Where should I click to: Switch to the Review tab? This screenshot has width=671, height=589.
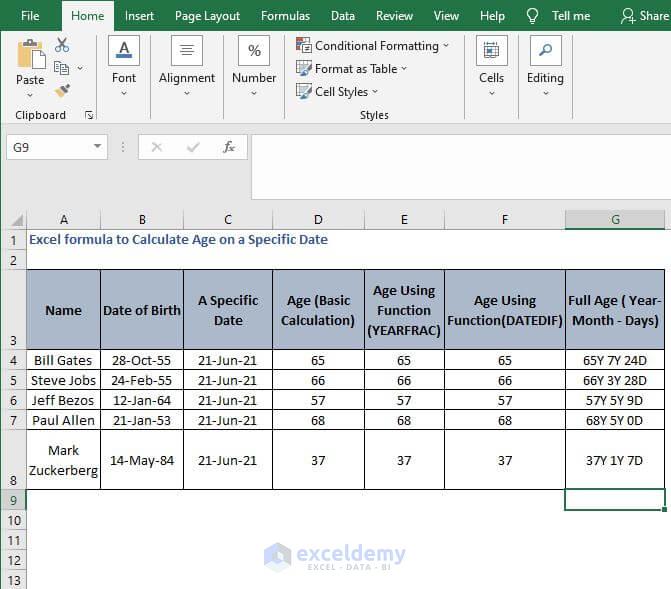(394, 16)
